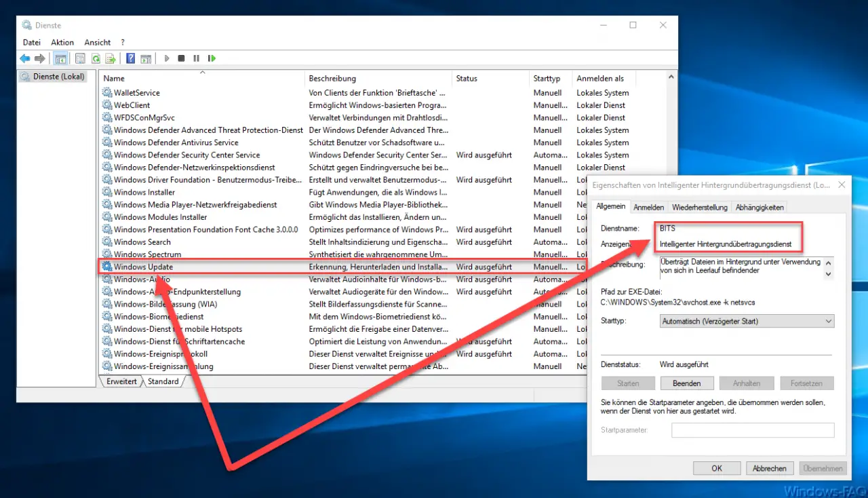Select the Windows Defender-Netzwerkinspektionsdienst row
Screen dimensions: 868x498
[384, 168]
